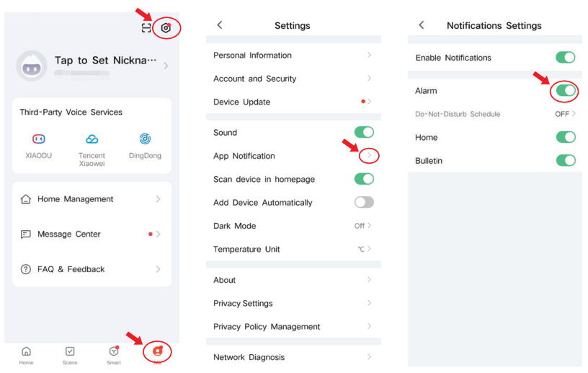Screen dimensions: 588x373
Task: Tap the scan QR code icon
Action: tap(147, 28)
